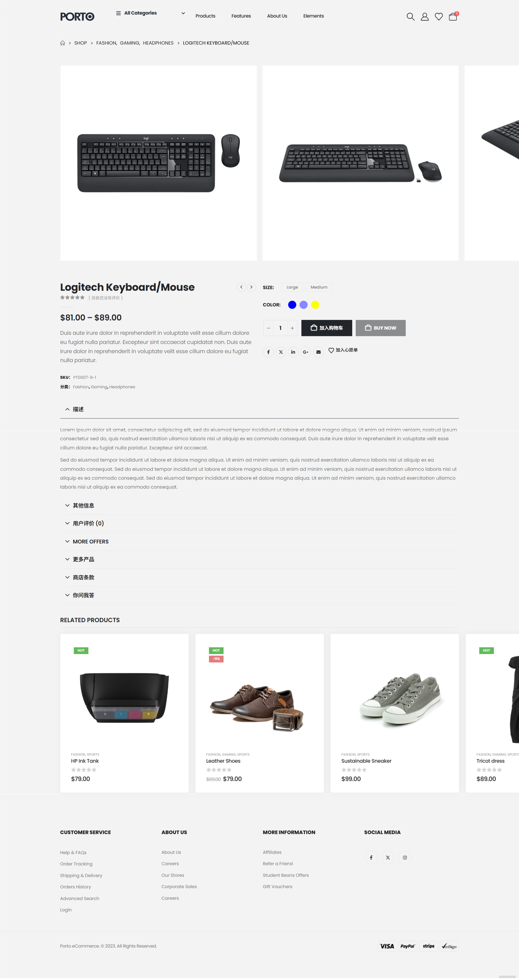Viewport: 519px width, 980px height.
Task: Share product on LinkedIn icon
Action: point(293,352)
